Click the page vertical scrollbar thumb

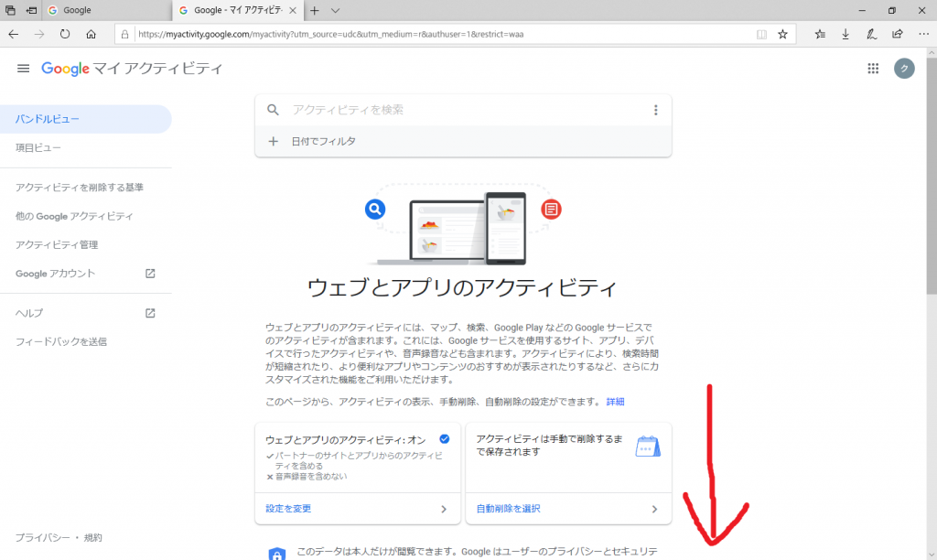[x=932, y=177]
